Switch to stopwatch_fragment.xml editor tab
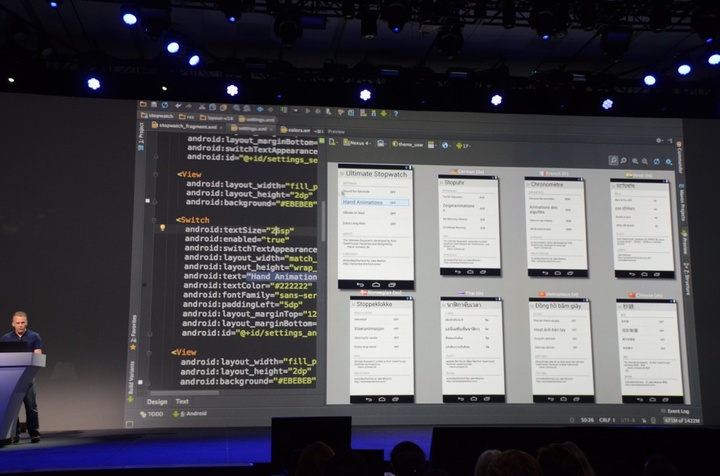Screen dimensions: 720x476 pyautogui.click(x=185, y=126)
